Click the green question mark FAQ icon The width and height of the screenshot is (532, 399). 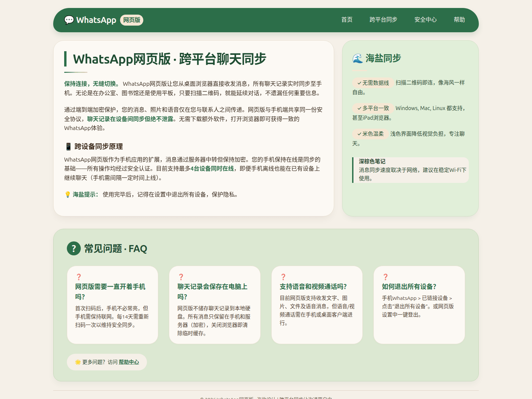click(74, 248)
